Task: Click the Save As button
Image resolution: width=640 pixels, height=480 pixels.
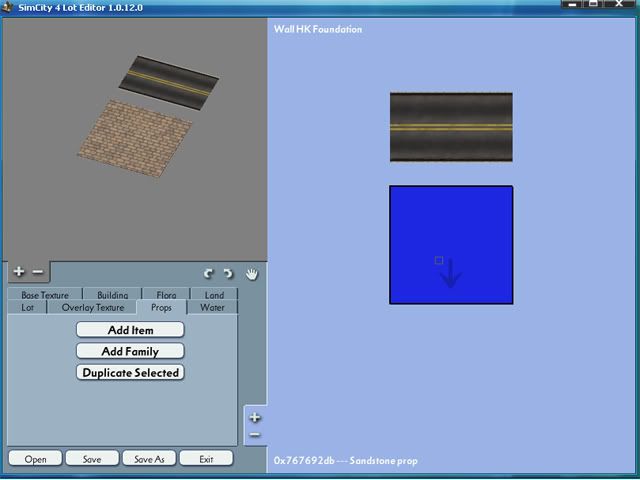Action: tap(149, 459)
